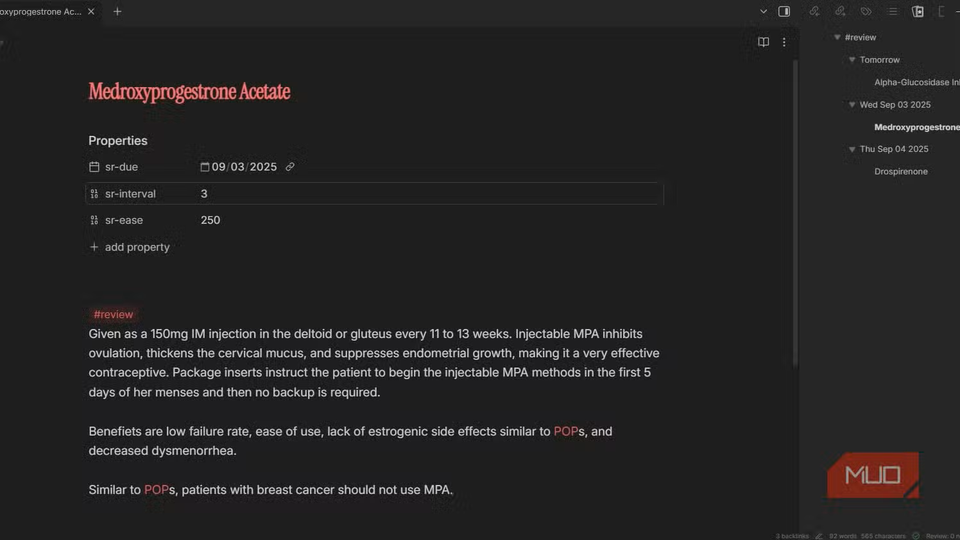
Task: Open the note's more options menu
Action: (x=784, y=42)
